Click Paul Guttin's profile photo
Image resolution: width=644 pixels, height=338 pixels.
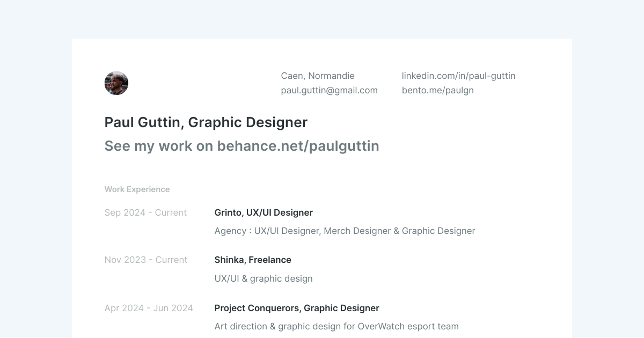[x=116, y=83]
